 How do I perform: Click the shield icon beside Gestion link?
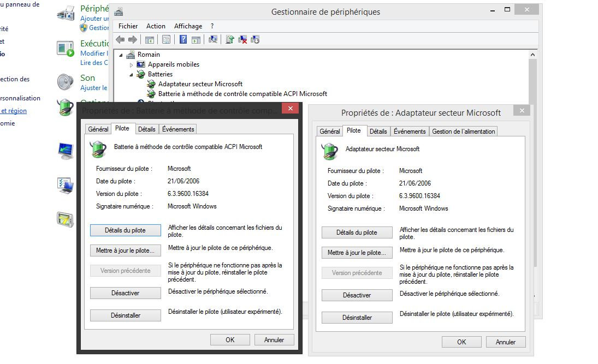point(84,28)
